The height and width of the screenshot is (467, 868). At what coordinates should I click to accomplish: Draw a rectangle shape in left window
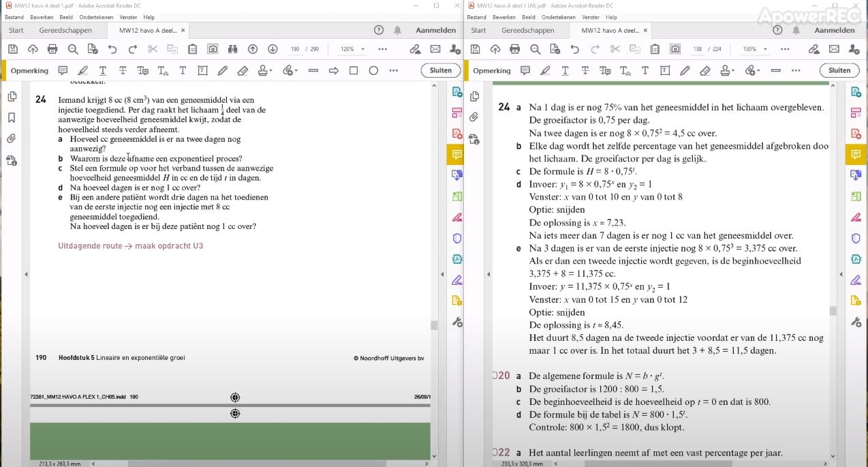click(354, 70)
